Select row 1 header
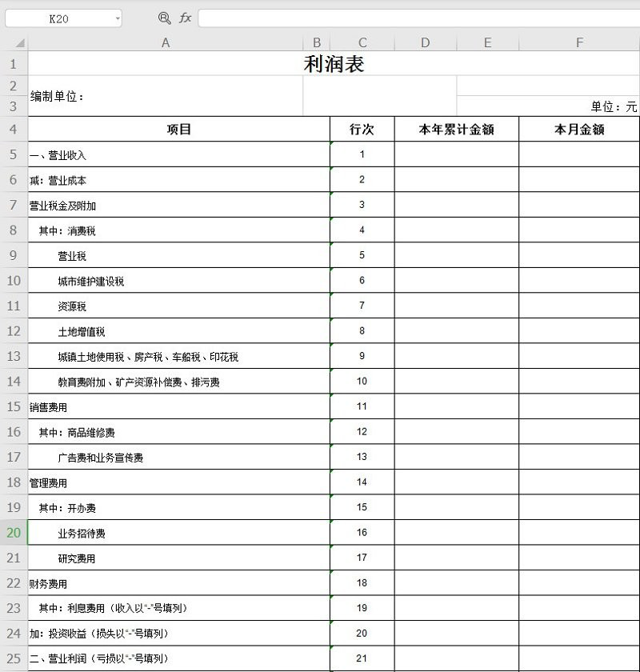The width and height of the screenshot is (640, 672). 14,63
